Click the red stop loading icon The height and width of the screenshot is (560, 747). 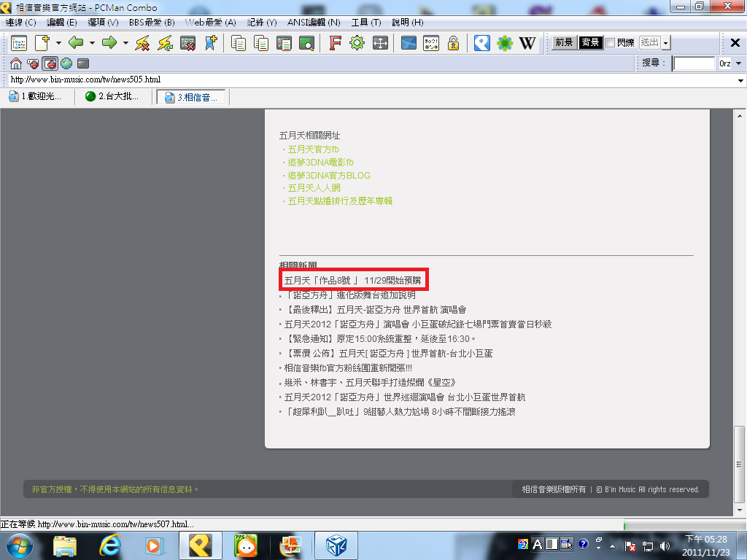point(33,63)
